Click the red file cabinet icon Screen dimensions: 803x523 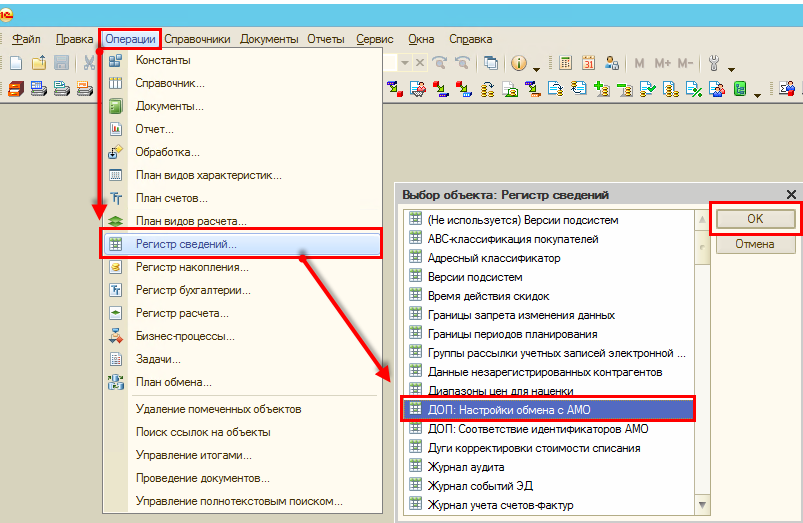[x=16, y=89]
